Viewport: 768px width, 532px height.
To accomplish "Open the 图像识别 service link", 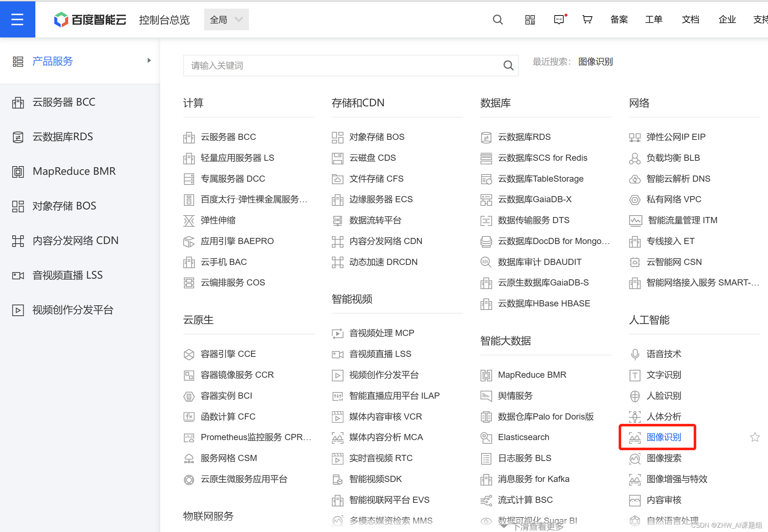I will (x=663, y=437).
